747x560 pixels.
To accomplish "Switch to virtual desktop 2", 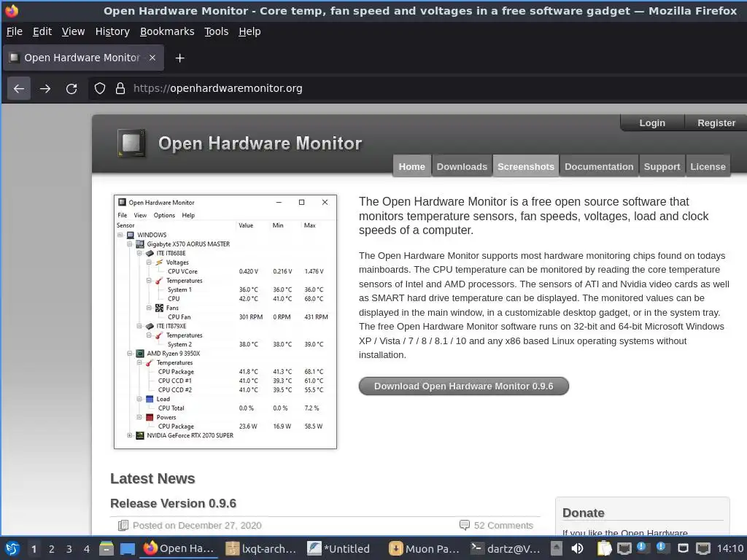I will click(x=52, y=549).
